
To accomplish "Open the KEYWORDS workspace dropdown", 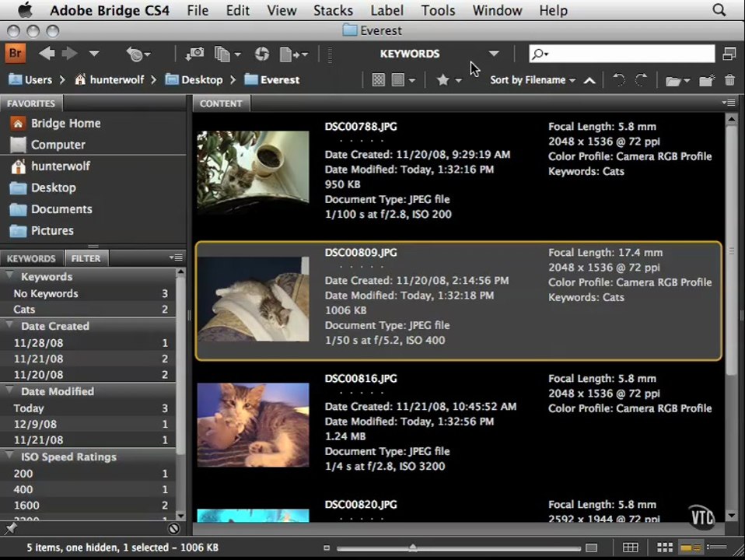I will 494,53.
